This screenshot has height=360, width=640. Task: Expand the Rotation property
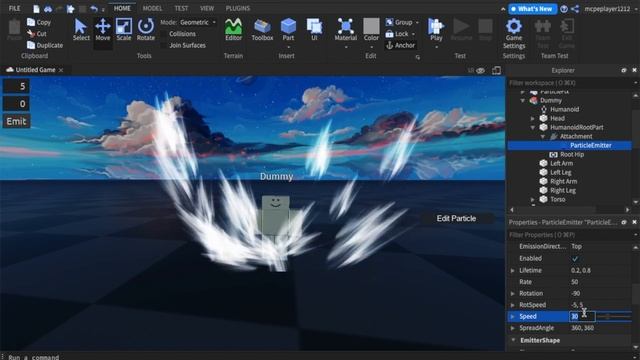pos(513,293)
